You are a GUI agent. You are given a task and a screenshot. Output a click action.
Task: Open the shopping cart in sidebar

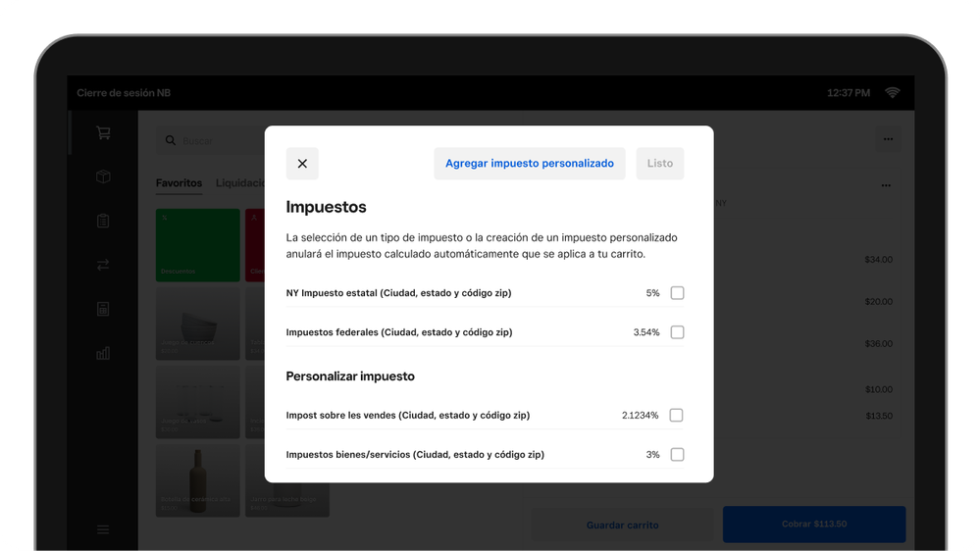[x=103, y=133]
